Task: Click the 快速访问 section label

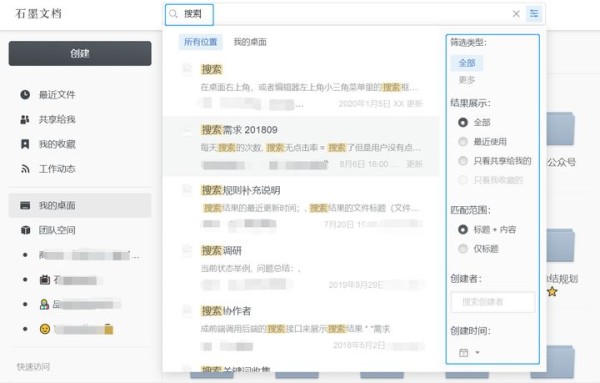Action: (x=33, y=367)
